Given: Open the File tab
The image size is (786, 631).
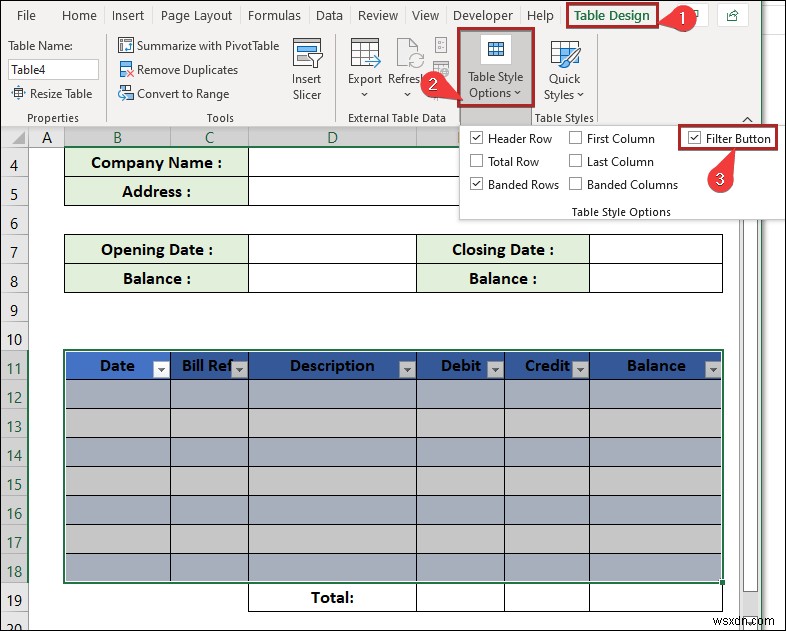Looking at the screenshot, I should pyautogui.click(x=26, y=16).
